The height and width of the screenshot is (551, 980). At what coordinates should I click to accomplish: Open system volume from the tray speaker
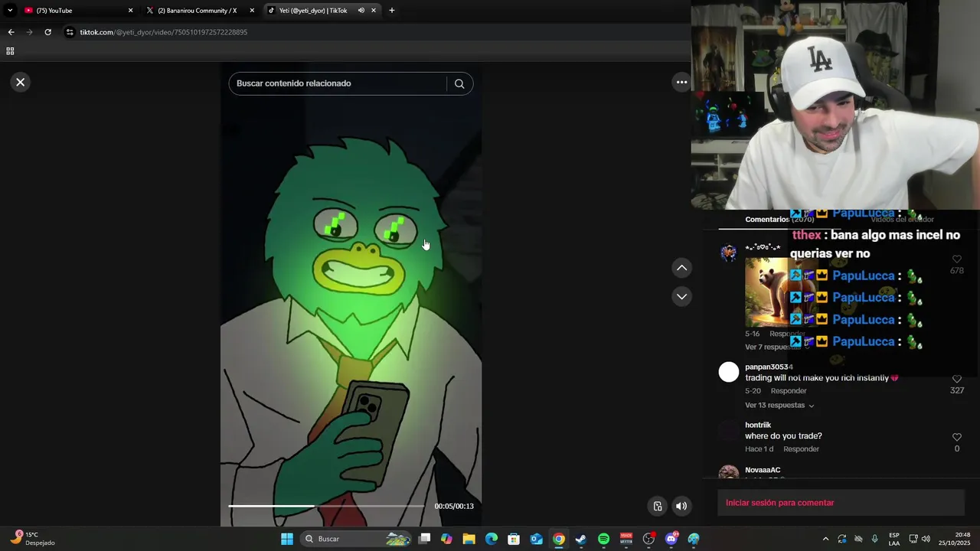[x=926, y=539]
